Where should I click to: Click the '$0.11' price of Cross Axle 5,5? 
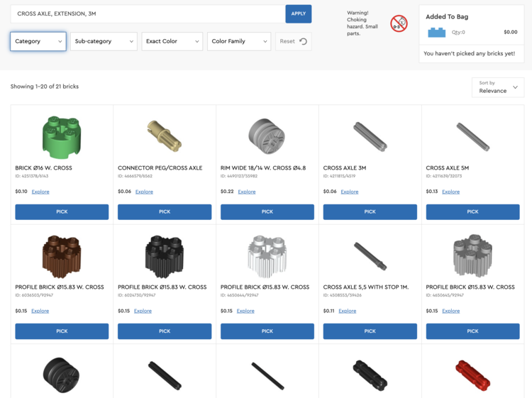coord(328,311)
